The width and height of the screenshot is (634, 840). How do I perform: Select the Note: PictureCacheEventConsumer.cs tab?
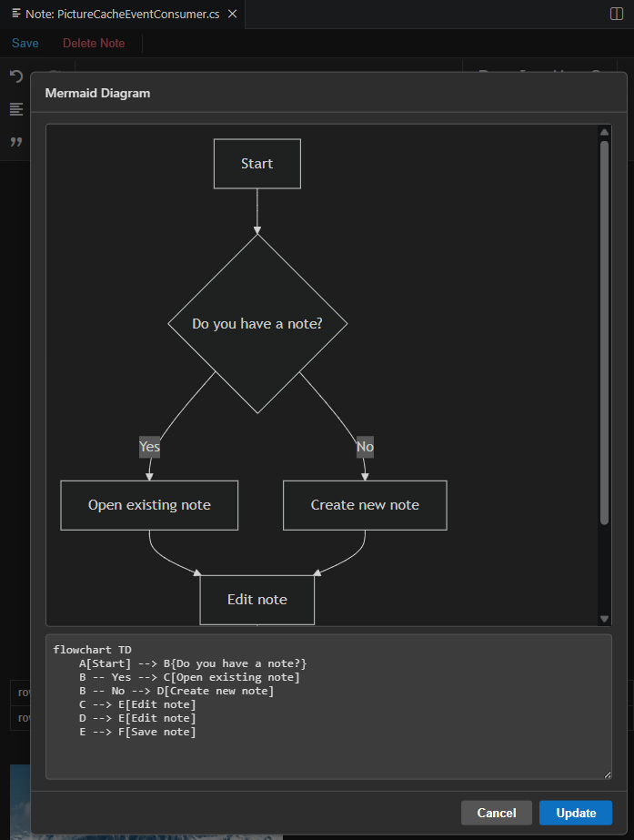(123, 14)
